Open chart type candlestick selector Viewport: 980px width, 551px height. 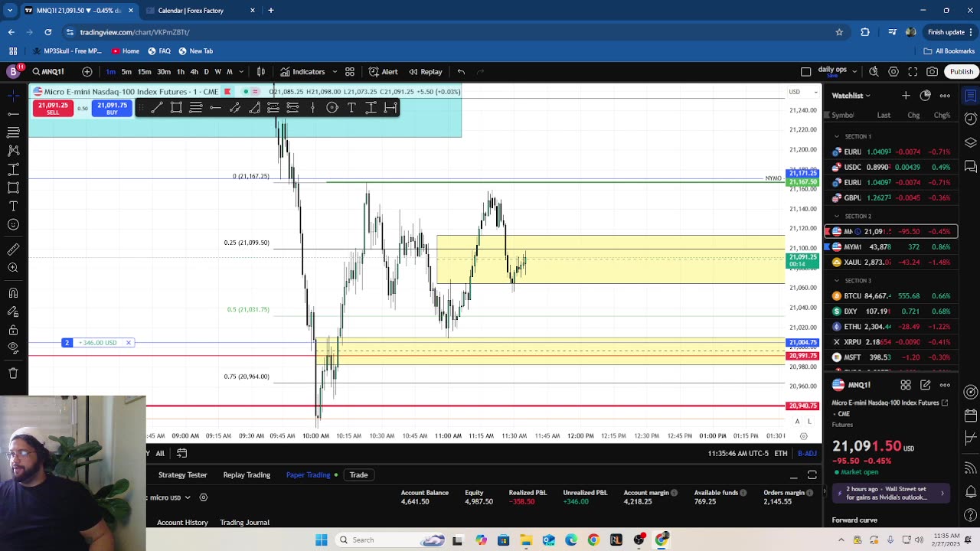(261, 72)
